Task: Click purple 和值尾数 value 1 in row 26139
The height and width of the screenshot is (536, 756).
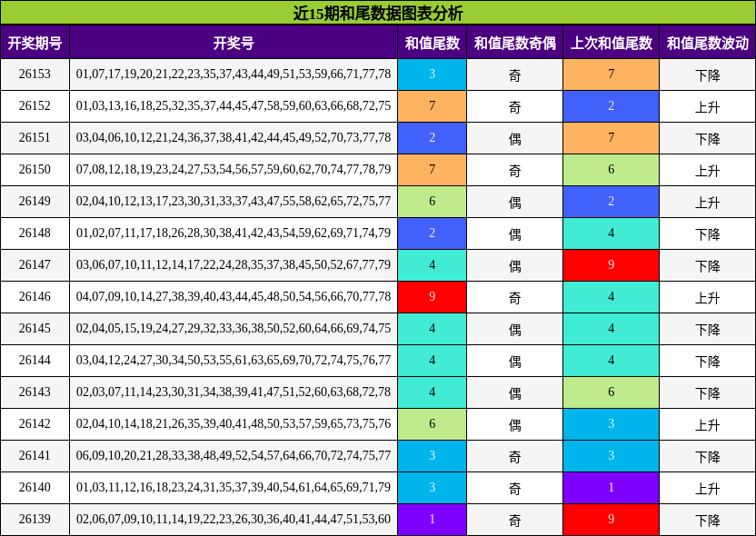Action: pyautogui.click(x=432, y=520)
